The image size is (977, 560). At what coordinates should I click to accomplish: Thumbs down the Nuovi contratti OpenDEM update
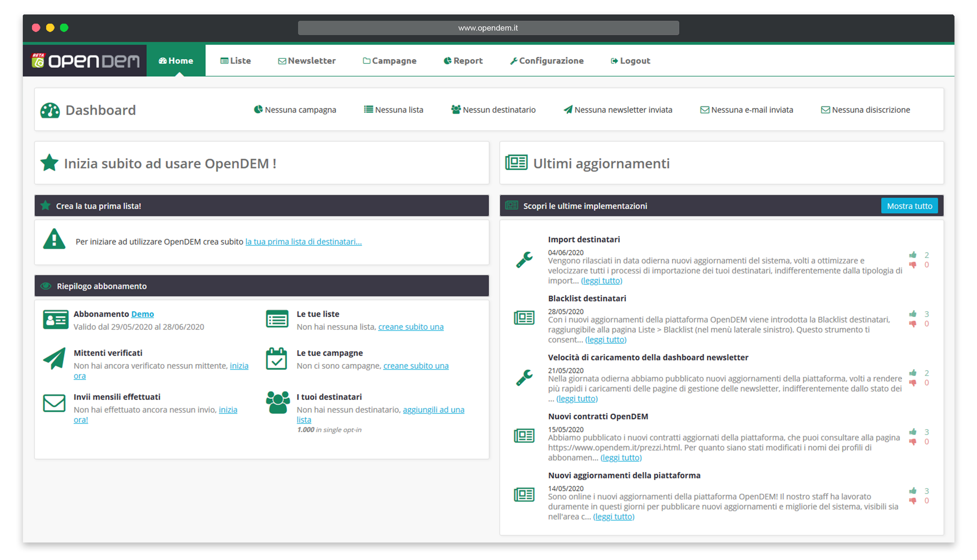913,442
